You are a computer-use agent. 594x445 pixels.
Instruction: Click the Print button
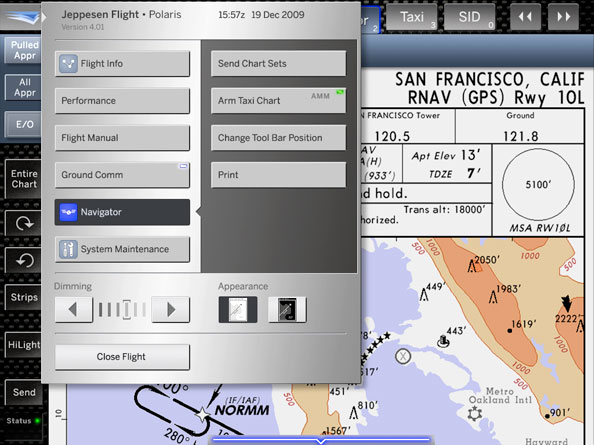coord(278,175)
